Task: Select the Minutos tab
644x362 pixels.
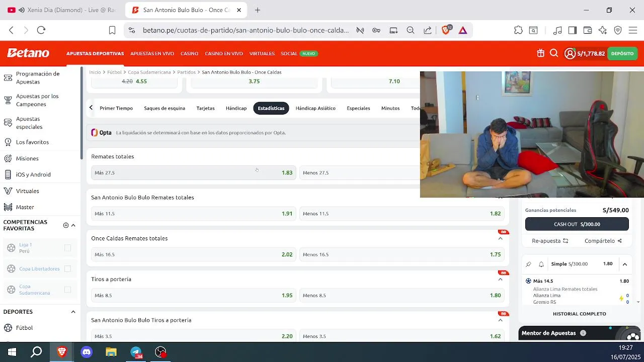Action: 390,108
